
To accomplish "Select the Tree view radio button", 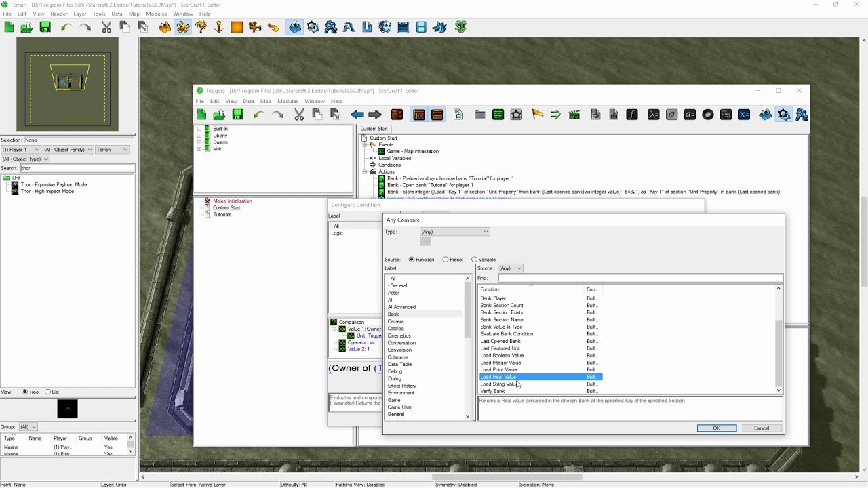I will (25, 392).
